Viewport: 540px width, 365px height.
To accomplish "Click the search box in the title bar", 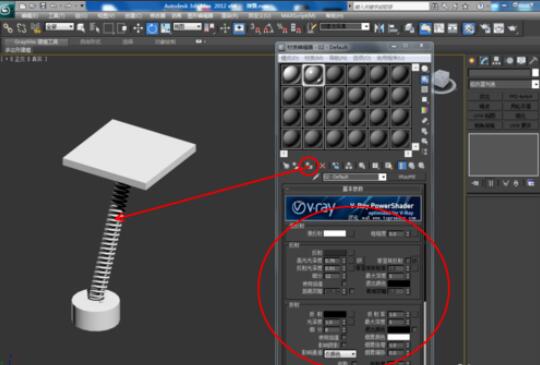I will (390, 6).
